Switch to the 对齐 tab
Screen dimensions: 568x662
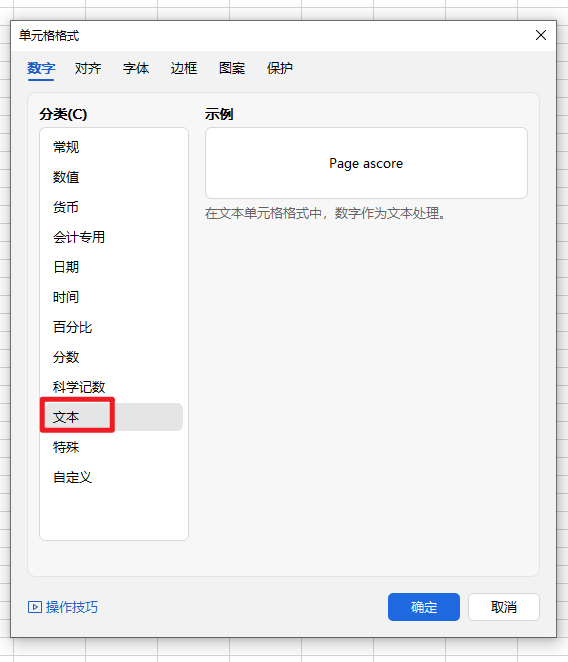[88, 68]
